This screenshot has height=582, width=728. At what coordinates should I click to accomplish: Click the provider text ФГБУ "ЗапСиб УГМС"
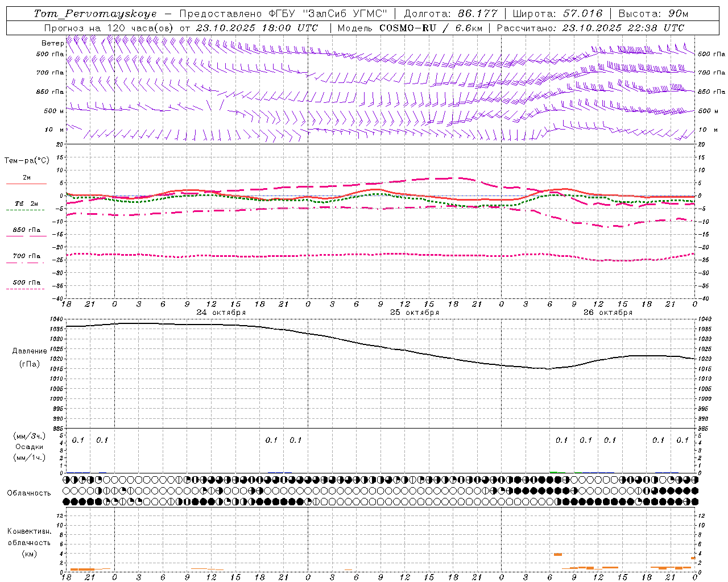click(x=328, y=14)
